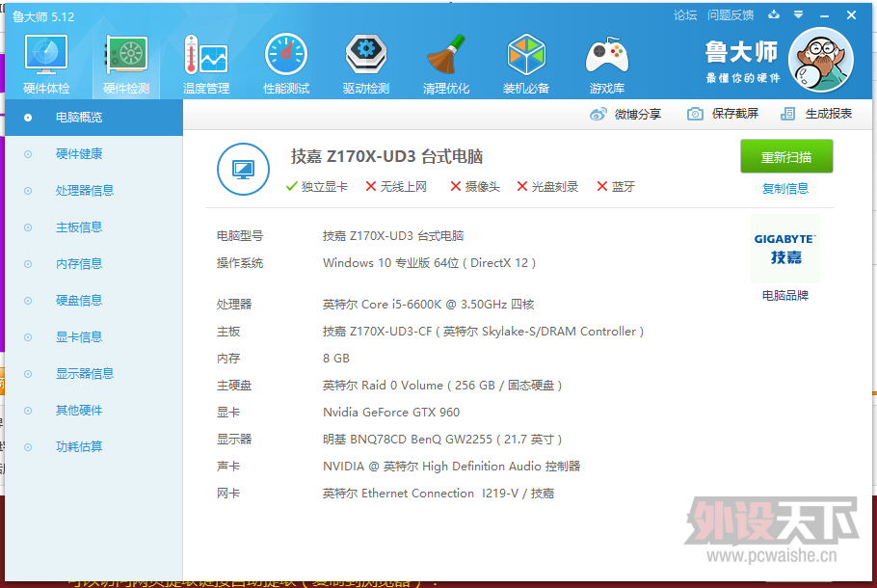
Task: Click the desktop computer circle icon
Action: (x=243, y=169)
